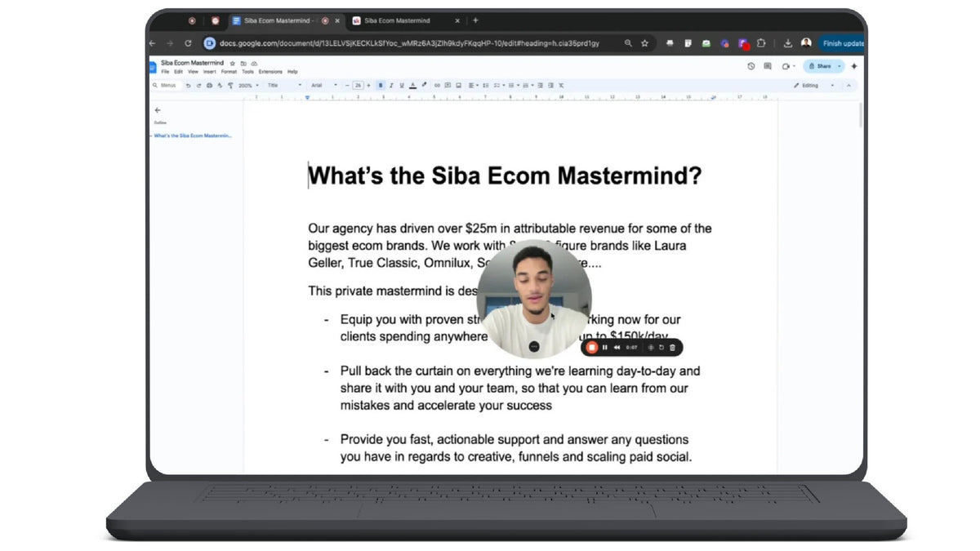Screen dimensions: 980x551
Task: Open the Editing mode dropdown
Action: pos(815,85)
